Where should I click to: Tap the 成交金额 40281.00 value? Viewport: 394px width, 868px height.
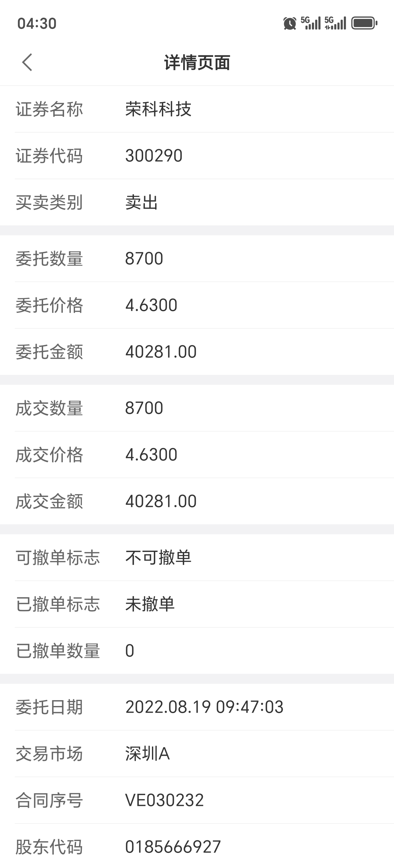pyautogui.click(x=161, y=501)
